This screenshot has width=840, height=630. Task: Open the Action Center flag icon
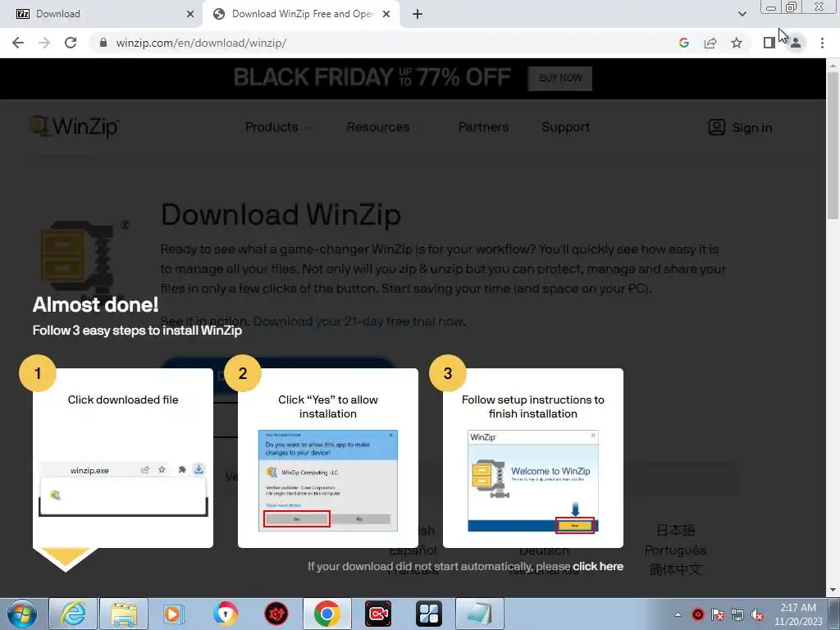(717, 614)
